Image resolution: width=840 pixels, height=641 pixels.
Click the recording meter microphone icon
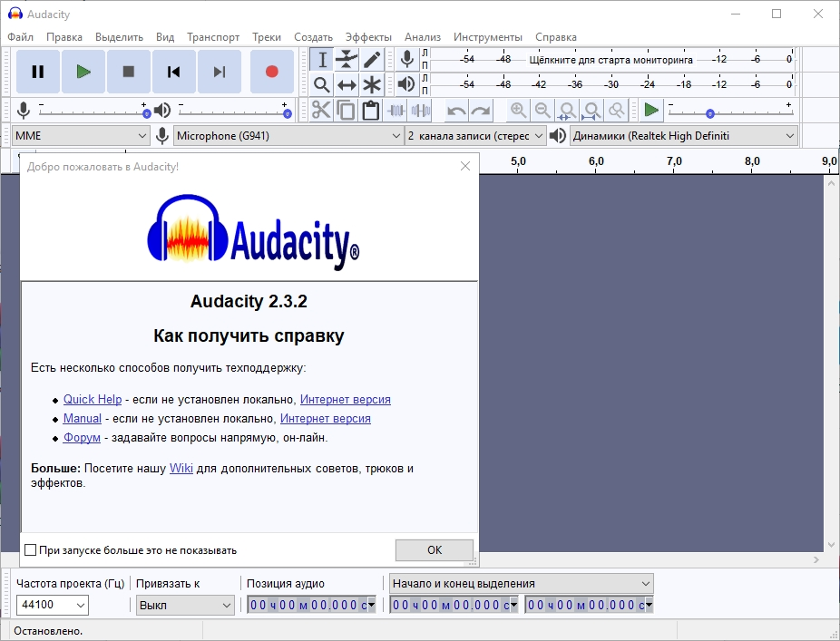tap(407, 60)
